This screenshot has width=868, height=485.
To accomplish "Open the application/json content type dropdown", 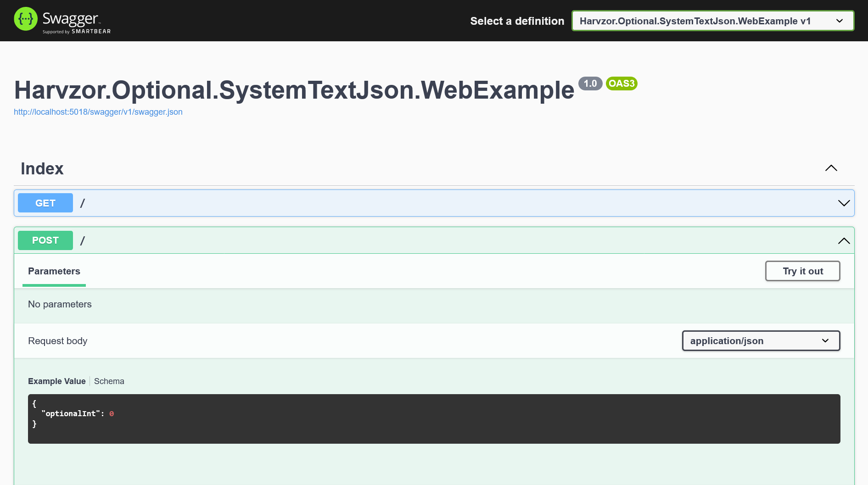I will 761,341.
